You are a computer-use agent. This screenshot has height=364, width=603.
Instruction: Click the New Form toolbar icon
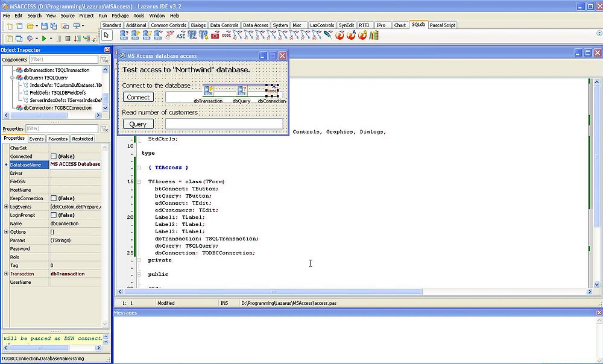(x=19, y=26)
